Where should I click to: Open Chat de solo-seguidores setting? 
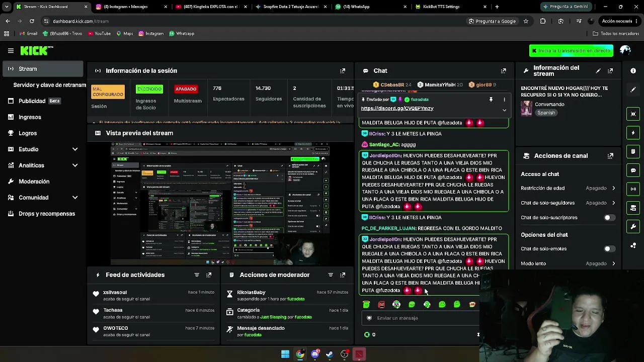coord(568,203)
